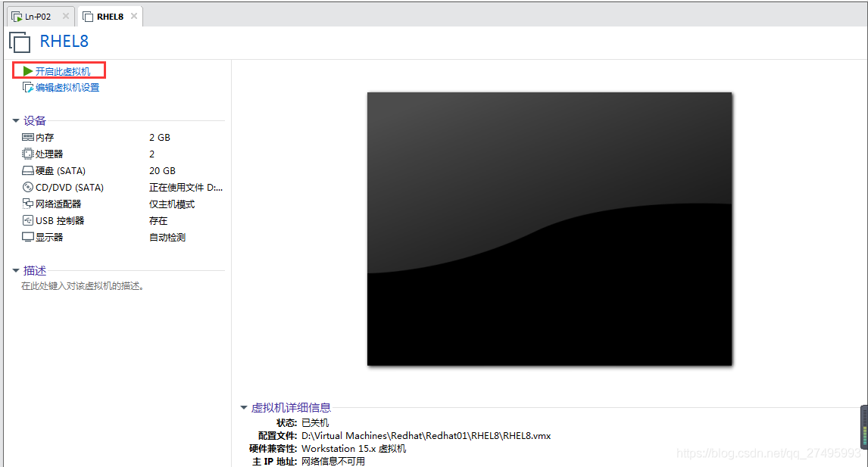Viewport: 868px width, 467px height.
Task: Click the 硬件兼容性 label
Action: 273,449
